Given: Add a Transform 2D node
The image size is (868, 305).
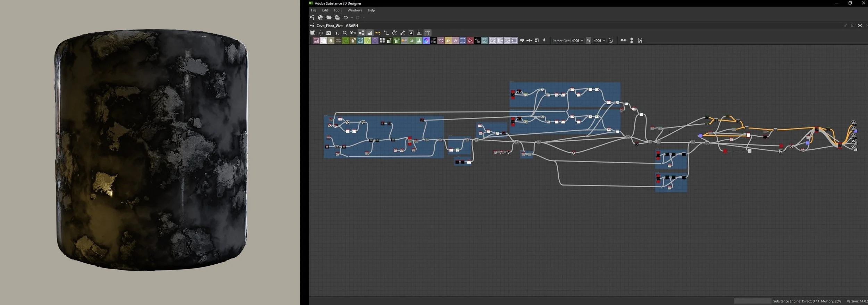Looking at the screenshot, I should pos(462,41).
